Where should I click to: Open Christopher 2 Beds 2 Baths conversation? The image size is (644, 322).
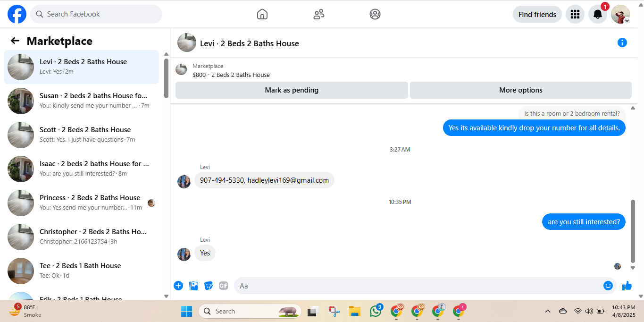tap(81, 237)
